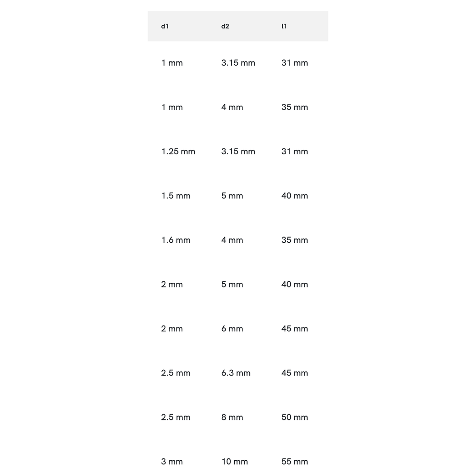Select the 1.25 mm d1 cell
The image size is (476, 476).
click(178, 151)
